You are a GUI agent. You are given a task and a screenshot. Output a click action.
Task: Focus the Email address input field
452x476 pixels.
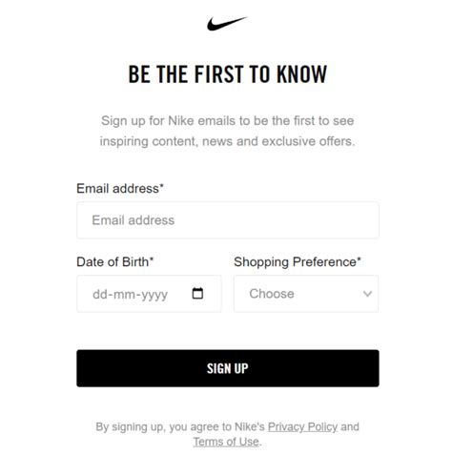[228, 220]
